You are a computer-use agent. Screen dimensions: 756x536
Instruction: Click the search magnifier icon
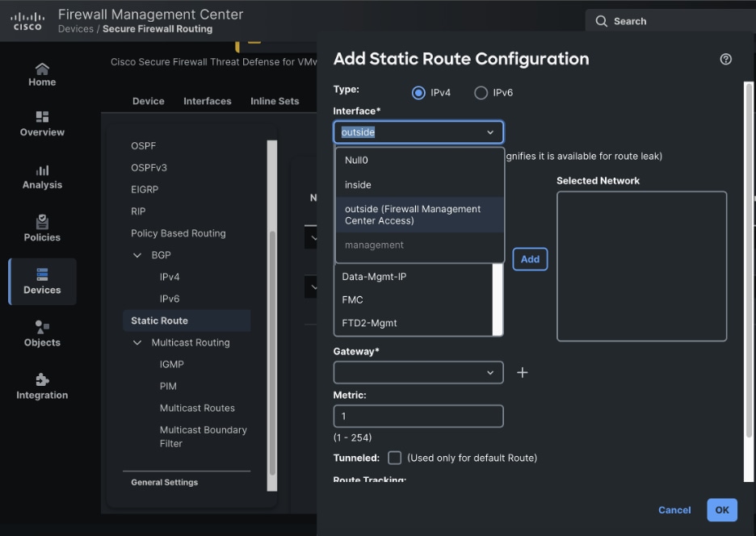click(601, 21)
